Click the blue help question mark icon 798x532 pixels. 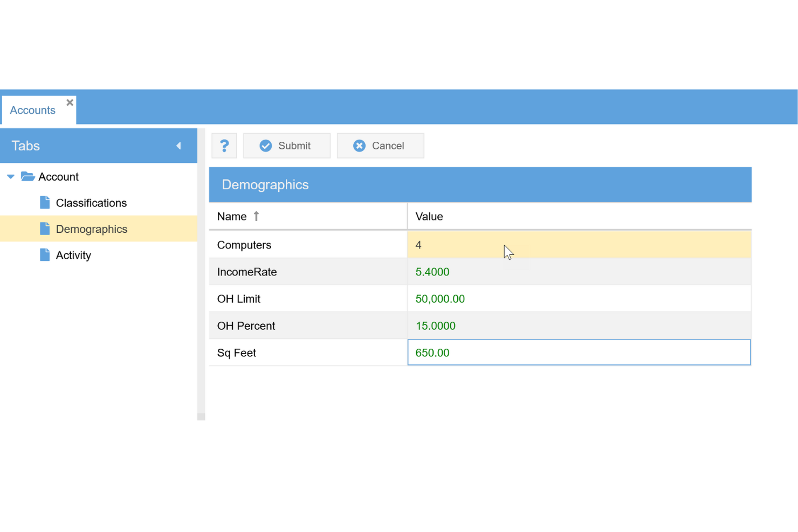[224, 146]
